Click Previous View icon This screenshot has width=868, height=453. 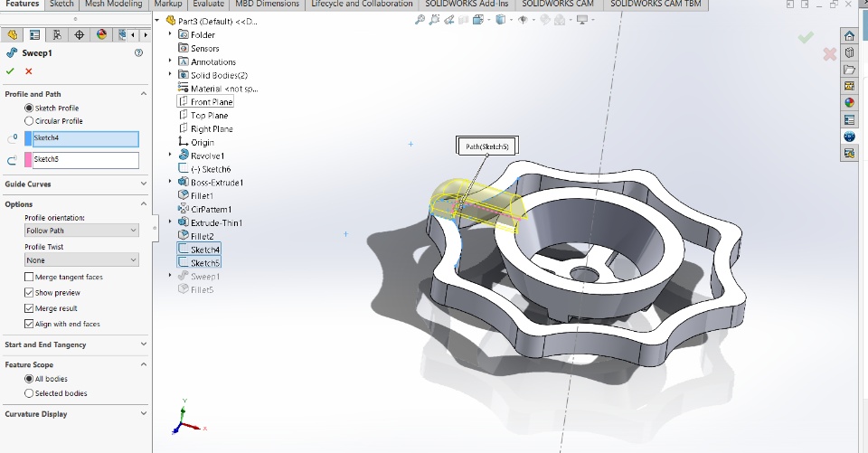click(x=449, y=20)
